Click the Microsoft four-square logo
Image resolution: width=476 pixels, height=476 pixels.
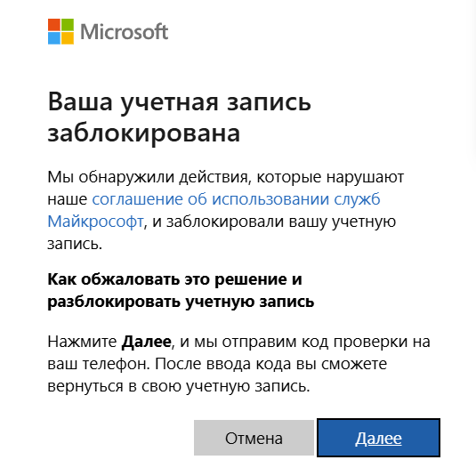point(61,31)
